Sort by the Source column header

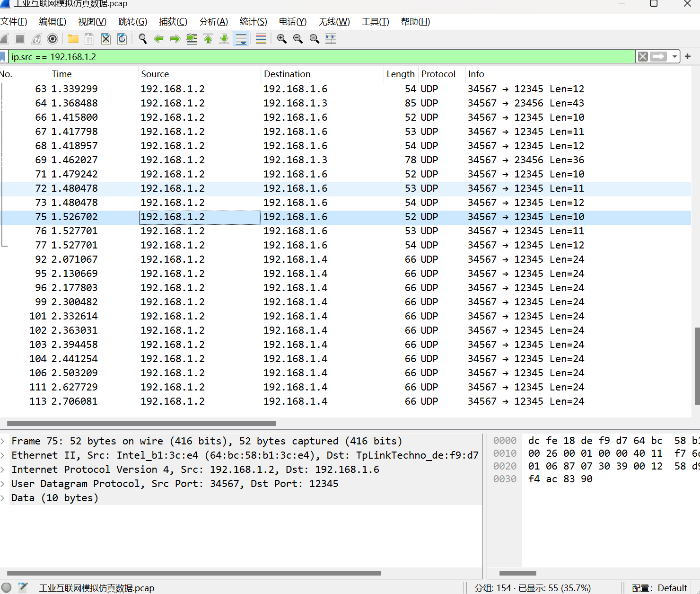pos(199,74)
